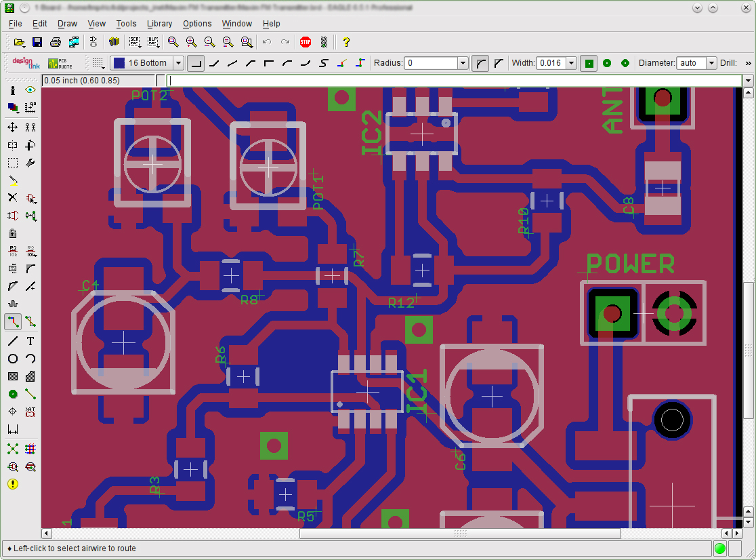This screenshot has height=560, width=756.
Task: Select the Delete tool
Action: point(12,198)
